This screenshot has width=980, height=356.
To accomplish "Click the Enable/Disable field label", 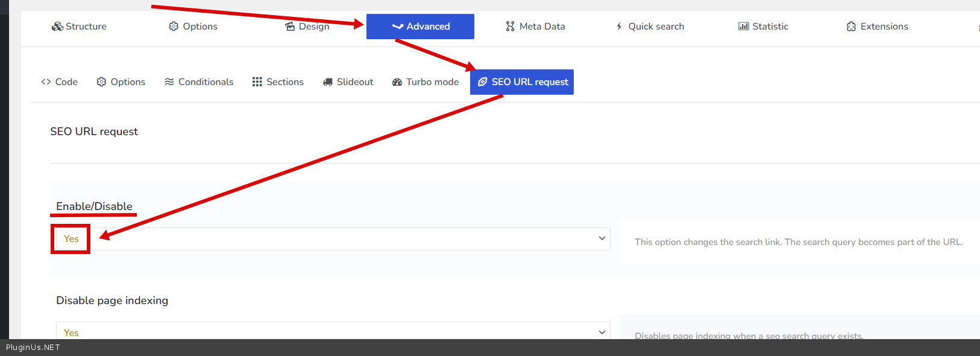I will tap(94, 206).
